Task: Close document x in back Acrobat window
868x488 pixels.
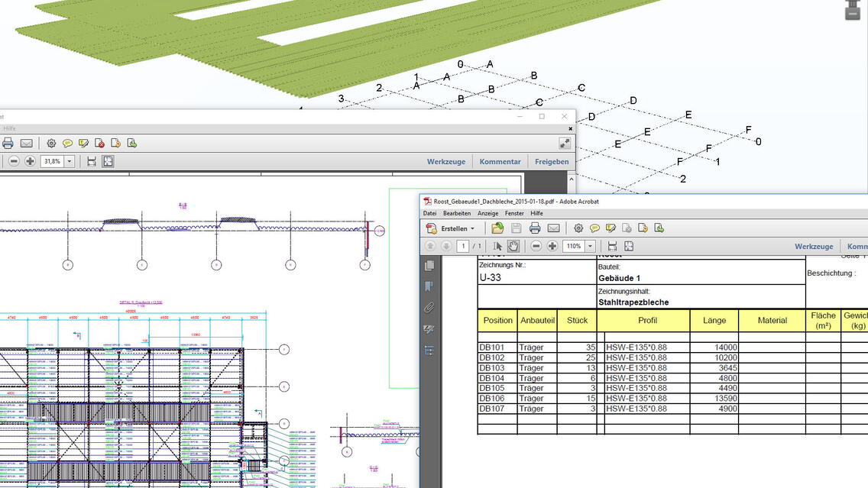Action: point(570,129)
